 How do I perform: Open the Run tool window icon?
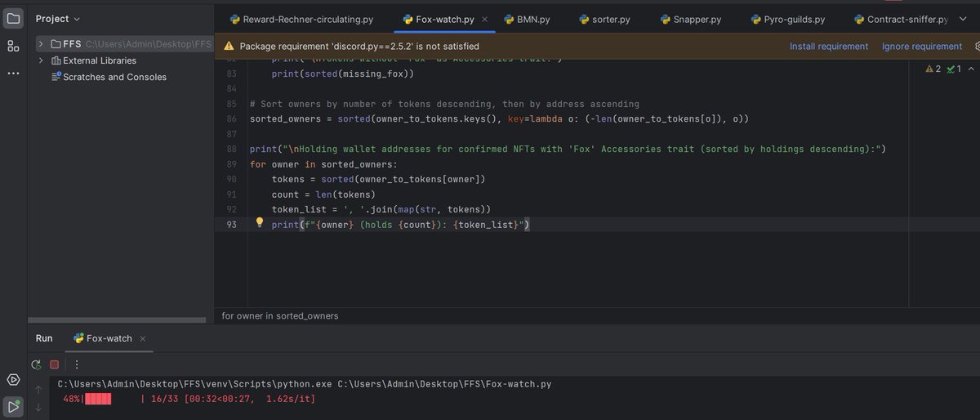pos(13,406)
